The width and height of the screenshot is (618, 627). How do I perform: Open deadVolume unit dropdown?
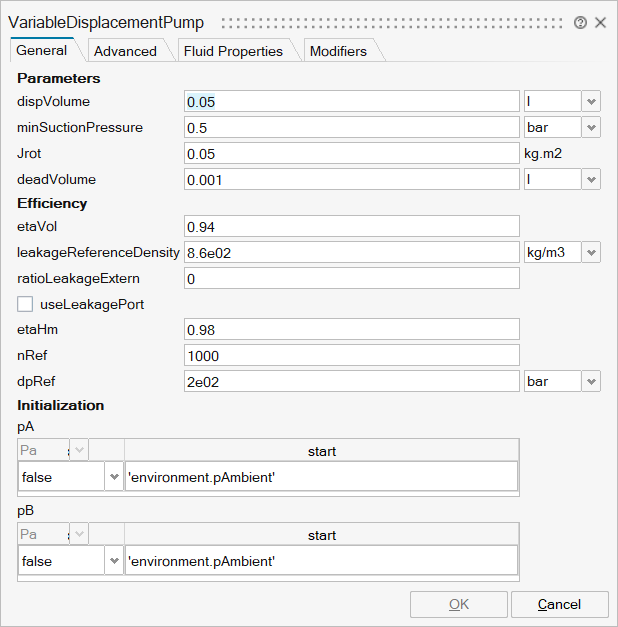pyautogui.click(x=591, y=179)
